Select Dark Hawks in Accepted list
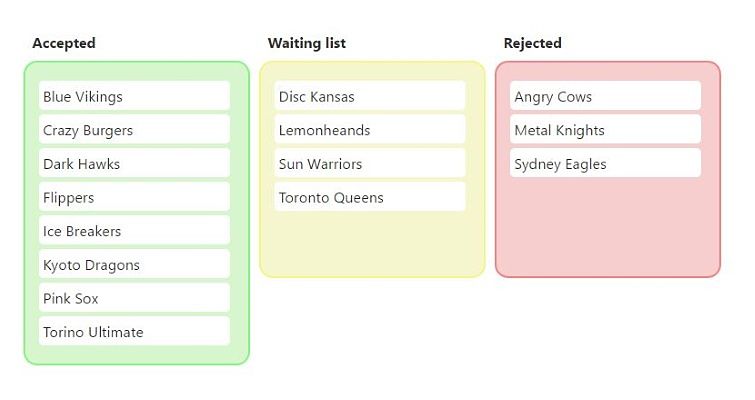Screen dimensions: 755x400 [134, 163]
